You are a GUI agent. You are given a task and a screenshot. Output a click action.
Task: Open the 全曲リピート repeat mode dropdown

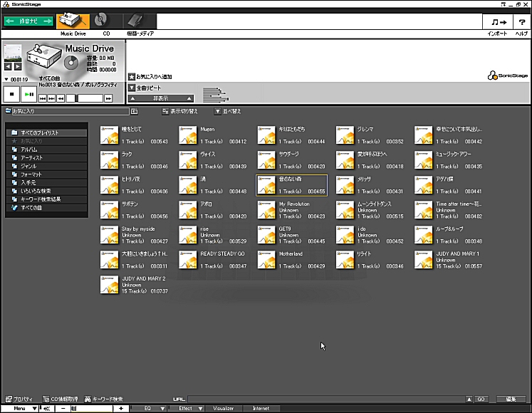point(132,88)
